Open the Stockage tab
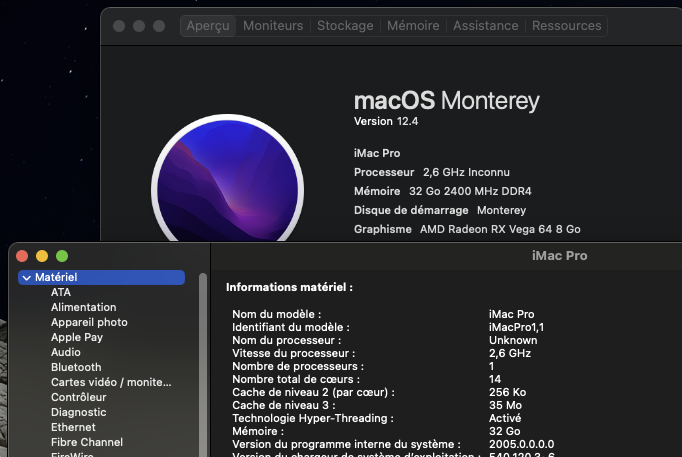 point(345,26)
